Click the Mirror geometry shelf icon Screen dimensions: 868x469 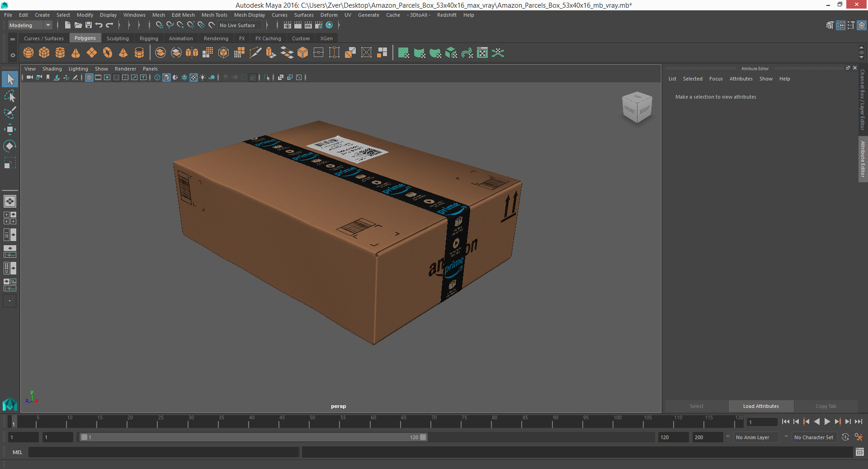[192, 53]
